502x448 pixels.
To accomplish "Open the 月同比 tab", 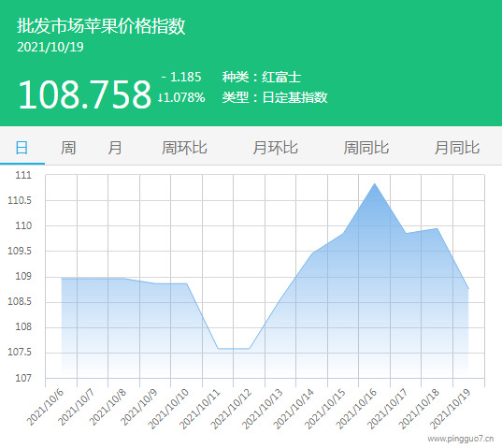I will tap(457, 148).
